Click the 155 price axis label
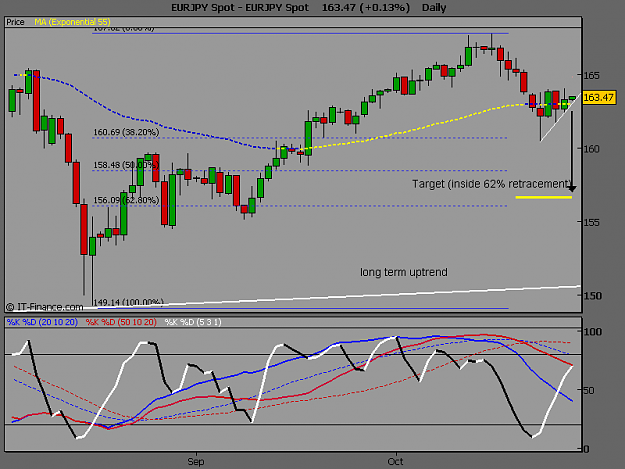The image size is (625, 469). (592, 222)
